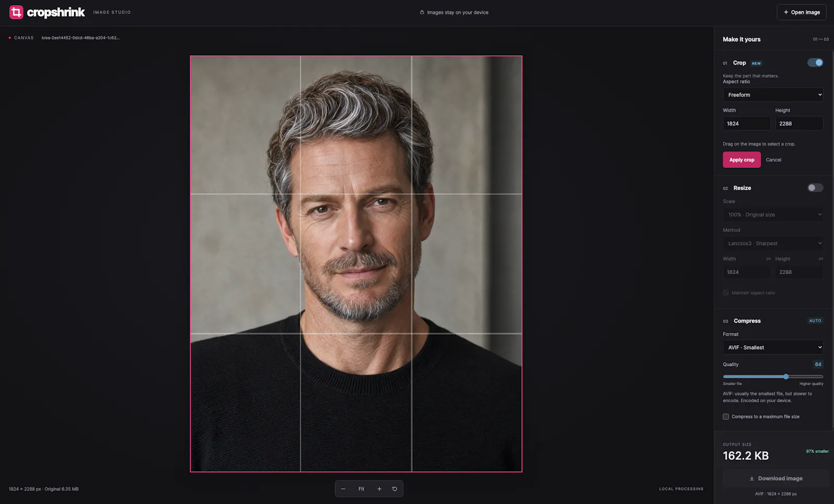Click the zoom out minus icon
The width and height of the screenshot is (834, 504).
(343, 489)
